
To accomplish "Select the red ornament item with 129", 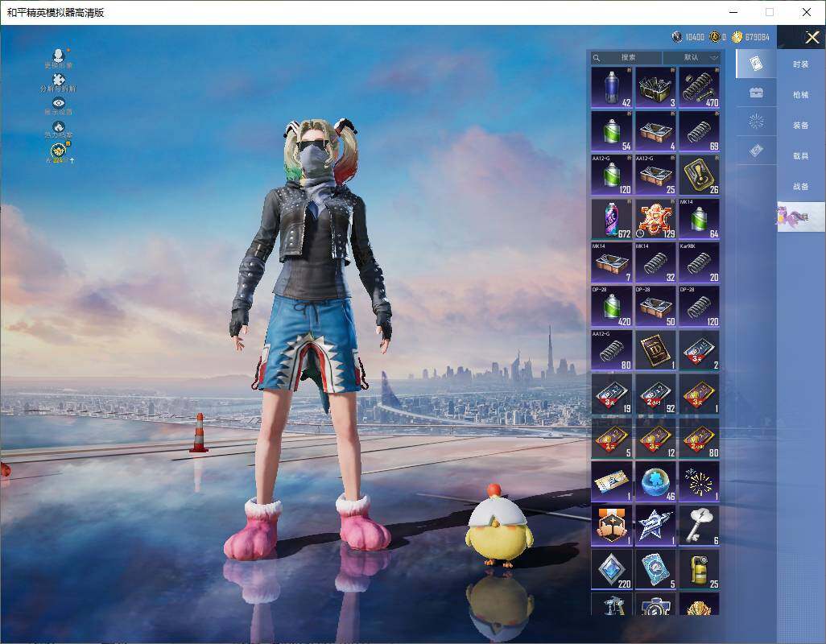I will [655, 219].
